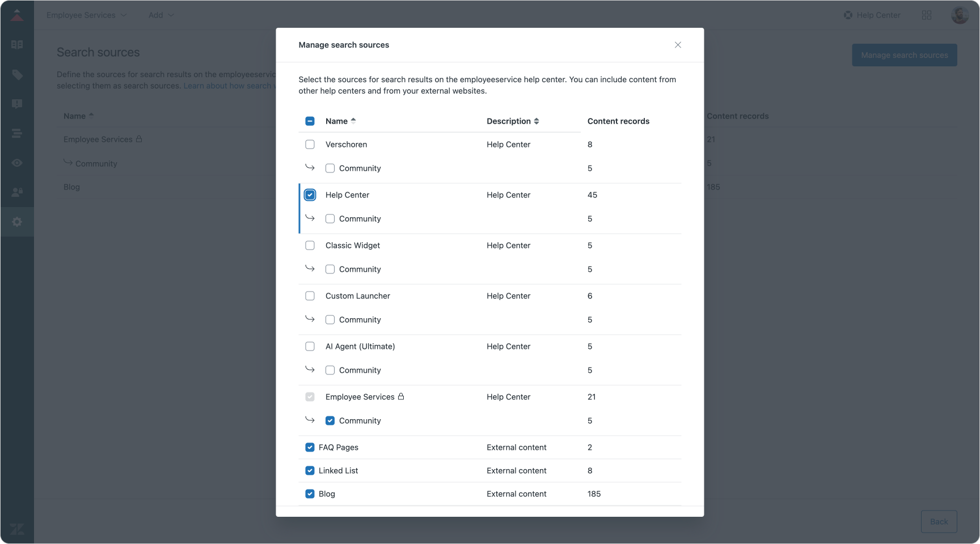Open the settings gear in sidebar

[x=17, y=222]
